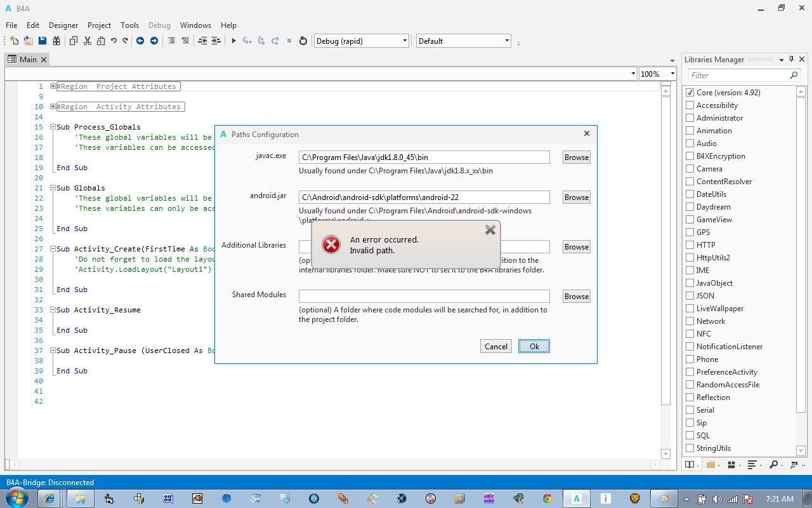The image size is (812, 508).
Task: Collapse the Sub Globals block
Action: click(53, 188)
